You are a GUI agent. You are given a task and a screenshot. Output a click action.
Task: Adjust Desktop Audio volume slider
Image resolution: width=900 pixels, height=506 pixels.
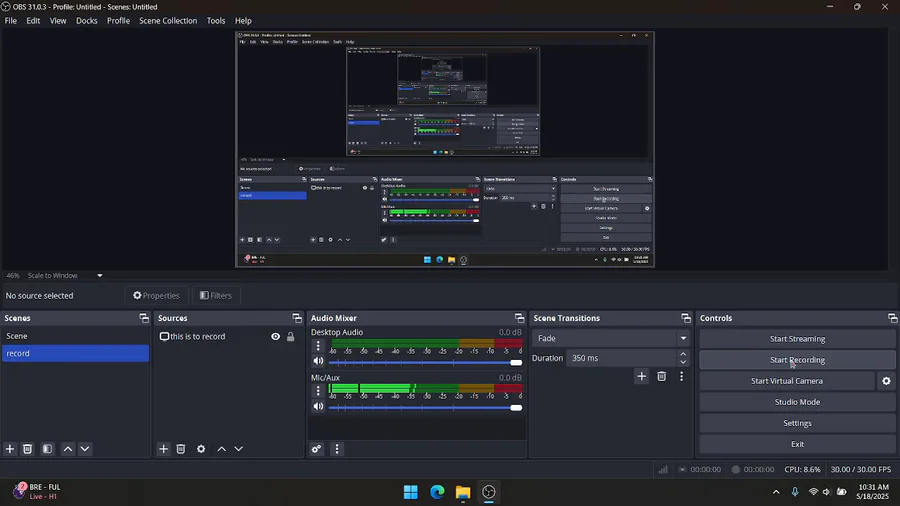click(x=425, y=363)
